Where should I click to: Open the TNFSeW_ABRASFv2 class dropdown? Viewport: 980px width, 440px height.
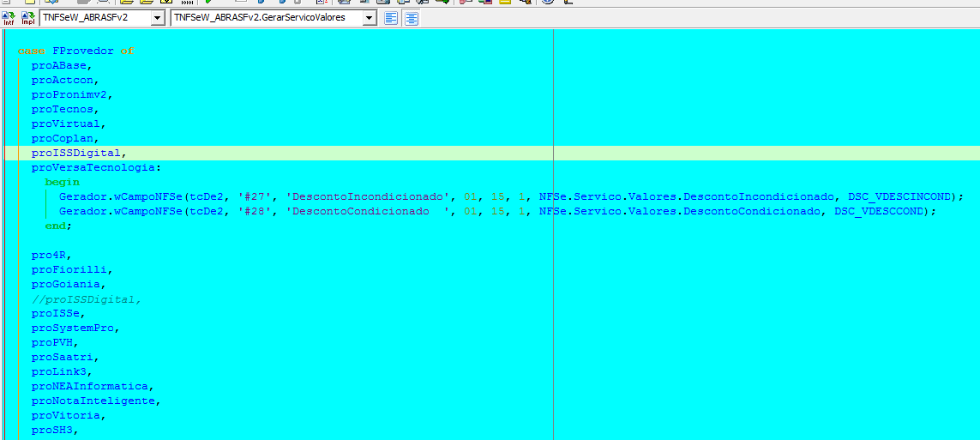pos(159,18)
